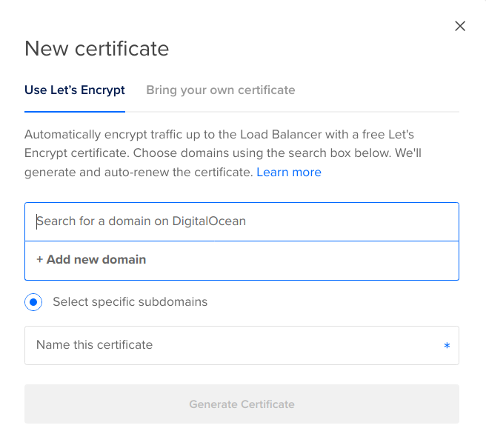Screen dimensions: 486x448
Task: Follow the Learn more link
Action: (x=288, y=173)
